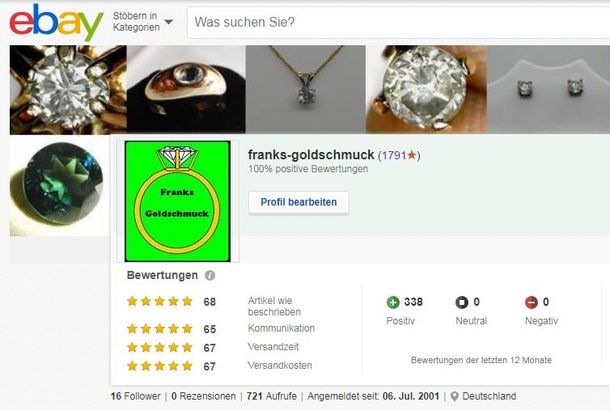The width and height of the screenshot is (610, 410).
Task: Open the Bewertungen info icon
Action: 210,275
